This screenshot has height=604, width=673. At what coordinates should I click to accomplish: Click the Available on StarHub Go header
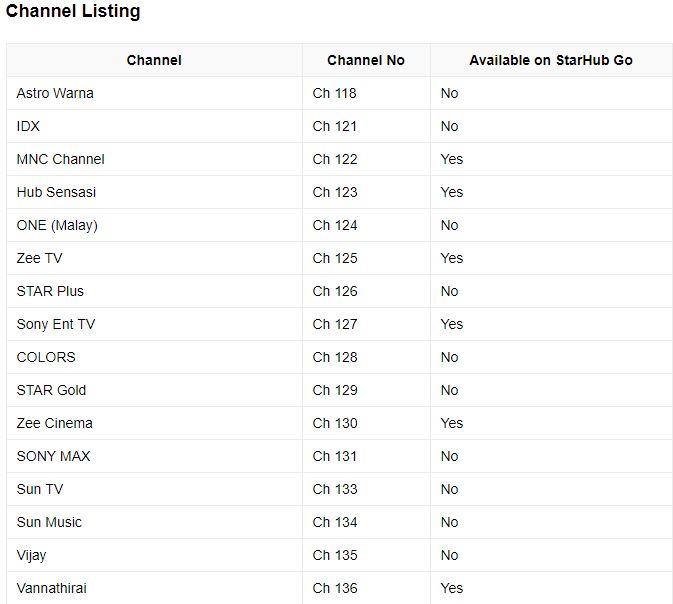(551, 60)
